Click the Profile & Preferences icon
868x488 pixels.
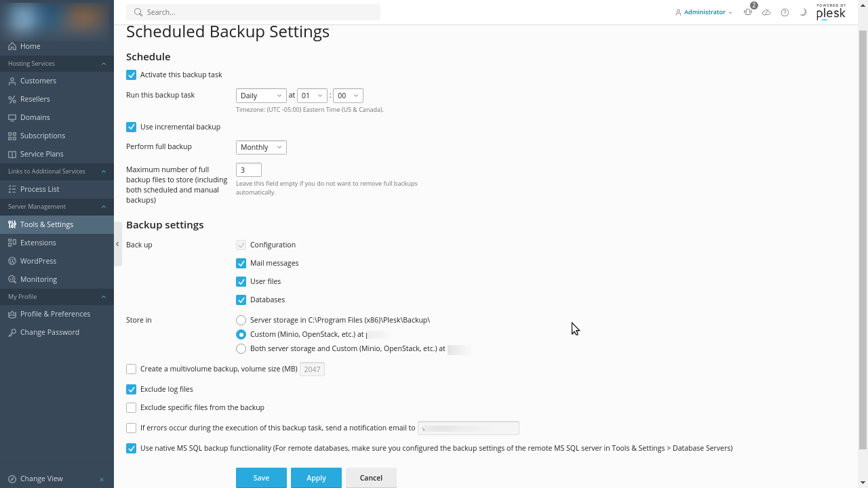(x=12, y=314)
